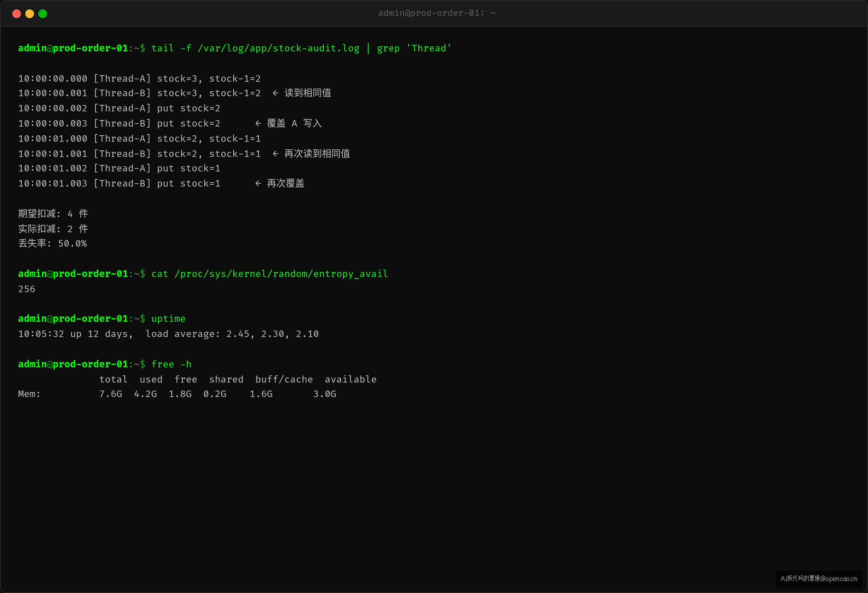Click the window title admin@prod-order-01: ~
The width and height of the screenshot is (868, 593).
(437, 13)
